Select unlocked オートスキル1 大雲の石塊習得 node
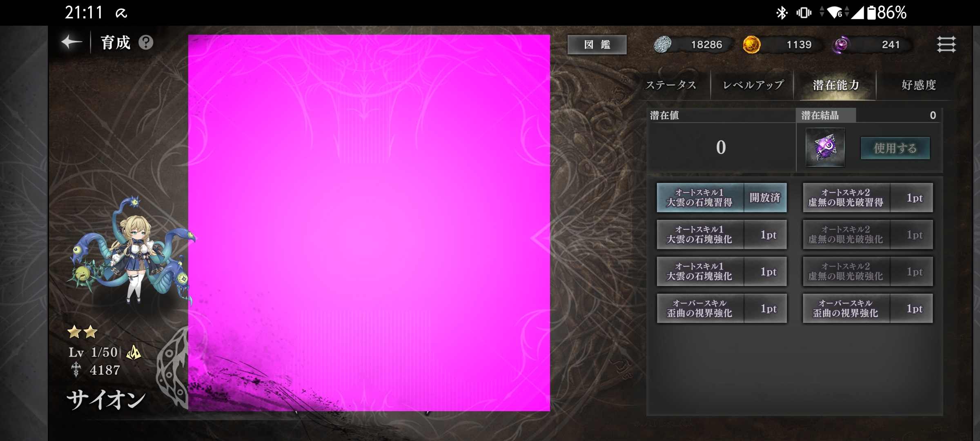Image resolution: width=980 pixels, height=441 pixels. 722,198
